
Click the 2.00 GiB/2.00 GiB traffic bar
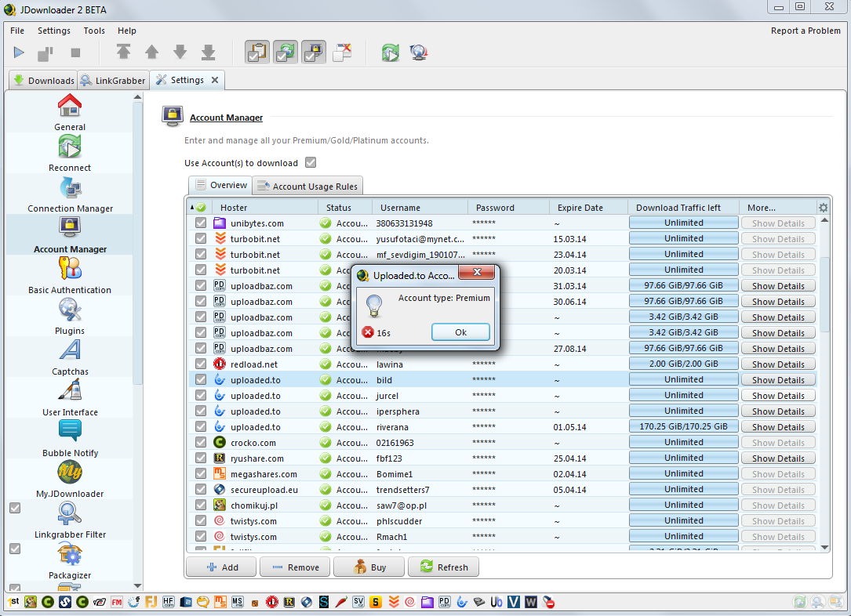point(683,364)
